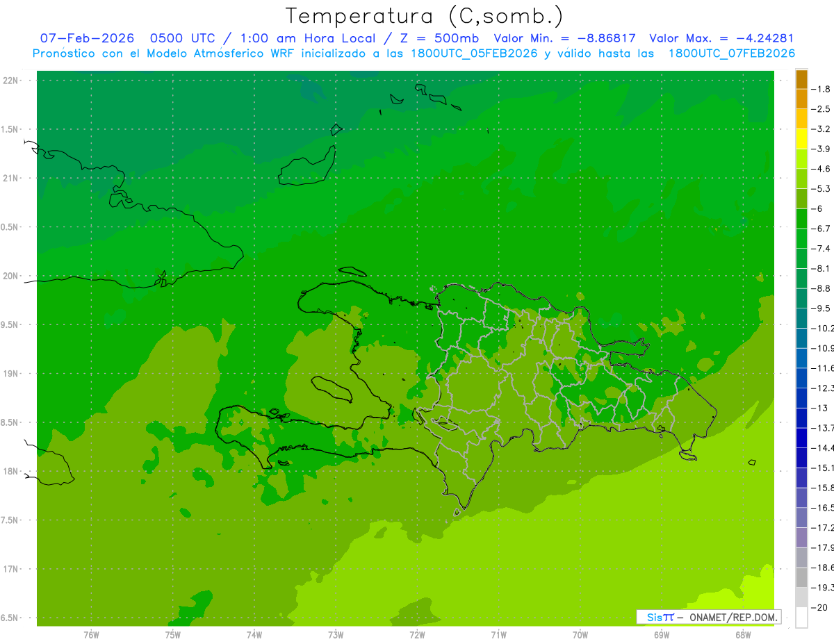Click the valid-until time '1800UTC_07FEB2026'
Screen dimensions: 834x644
coord(731,53)
